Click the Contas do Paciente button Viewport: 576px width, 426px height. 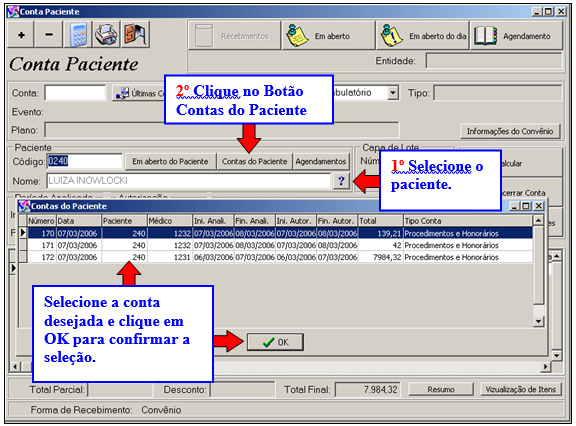pos(254,162)
